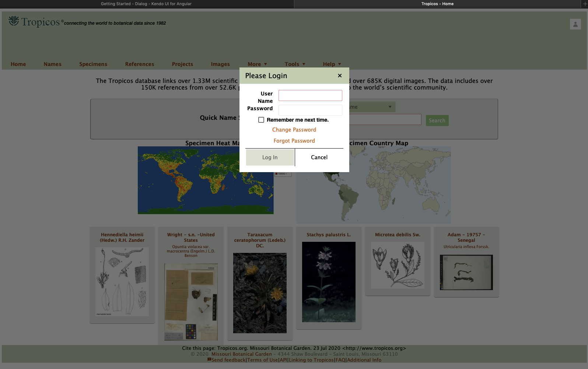This screenshot has height=369, width=588.
Task: Click Hennediella heimii (Hedw.) R.H. Zander link
Action: point(122,237)
